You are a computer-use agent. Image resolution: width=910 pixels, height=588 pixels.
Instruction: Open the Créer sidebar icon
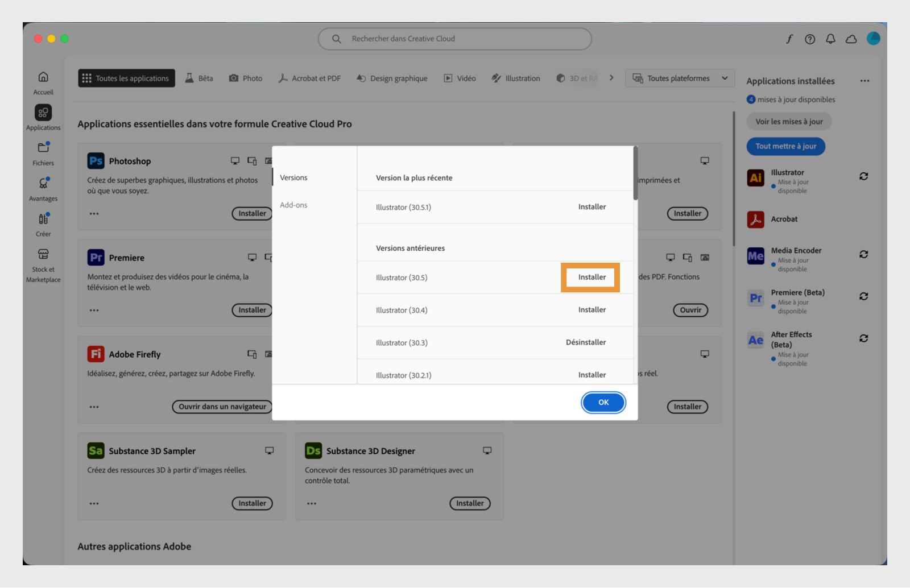click(43, 218)
